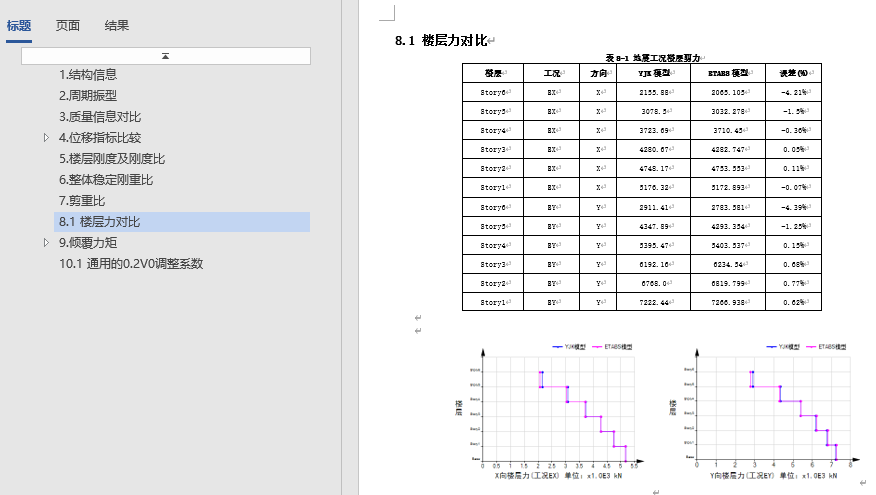Jump to top using the arrow bar
Image resolution: width=876 pixels, height=495 pixels.
pos(166,56)
